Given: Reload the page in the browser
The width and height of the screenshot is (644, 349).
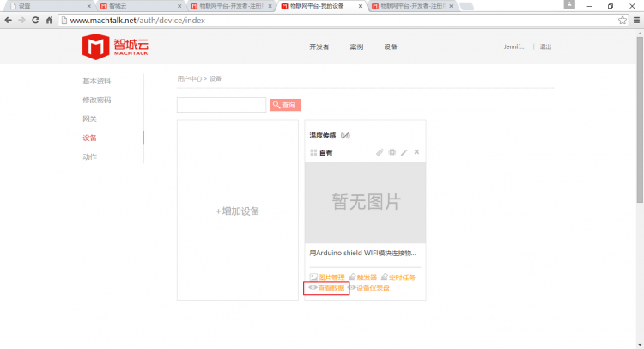Looking at the screenshot, I should tap(36, 20).
